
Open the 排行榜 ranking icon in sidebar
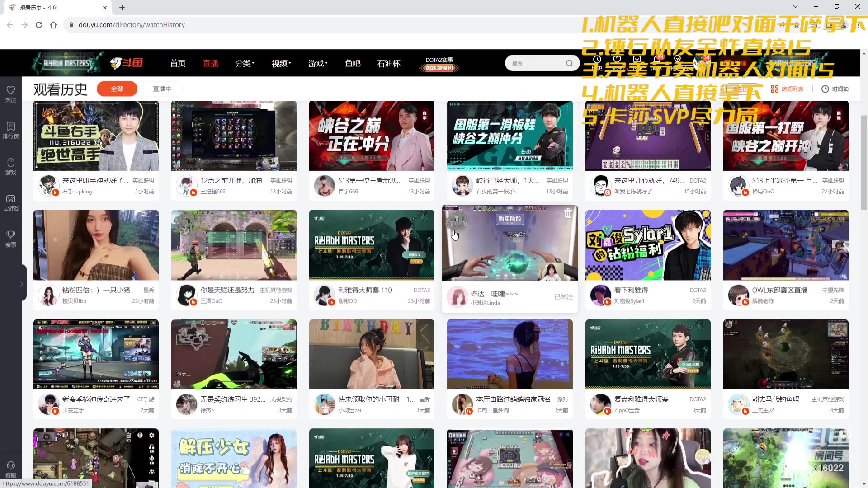point(11,130)
